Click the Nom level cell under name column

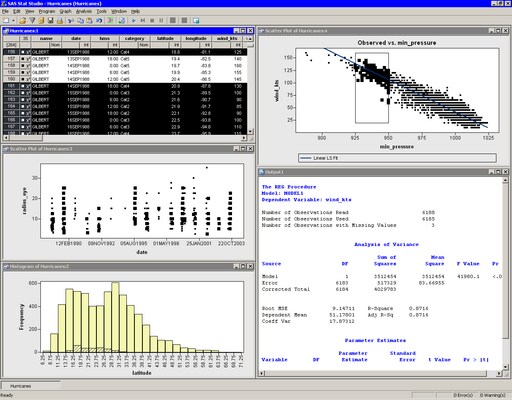[55, 45]
